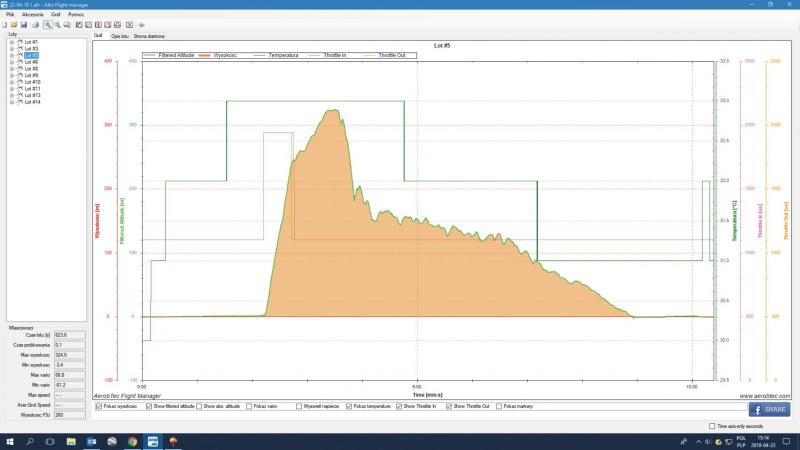Uncheck the Pokaz wysokosc checkbox

click(98, 407)
